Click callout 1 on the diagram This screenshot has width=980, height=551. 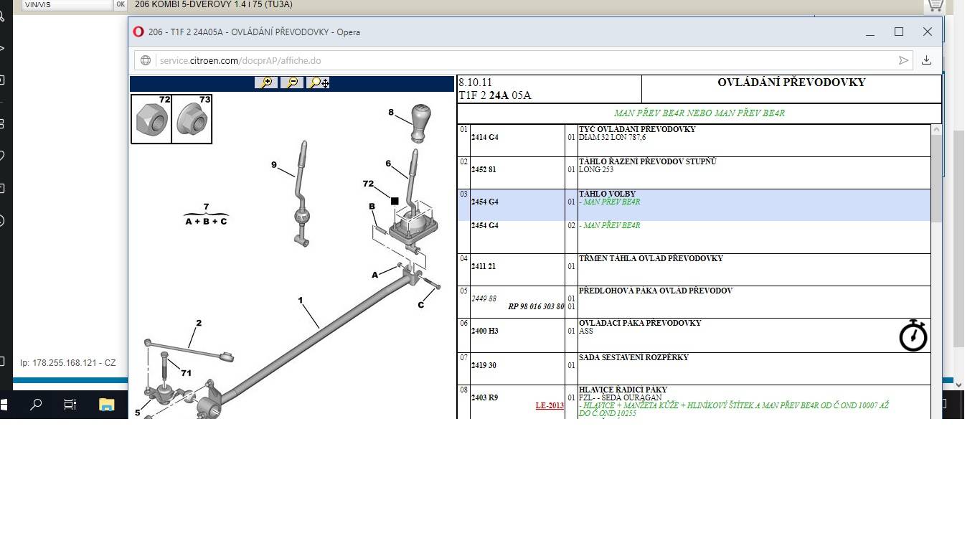coord(301,300)
